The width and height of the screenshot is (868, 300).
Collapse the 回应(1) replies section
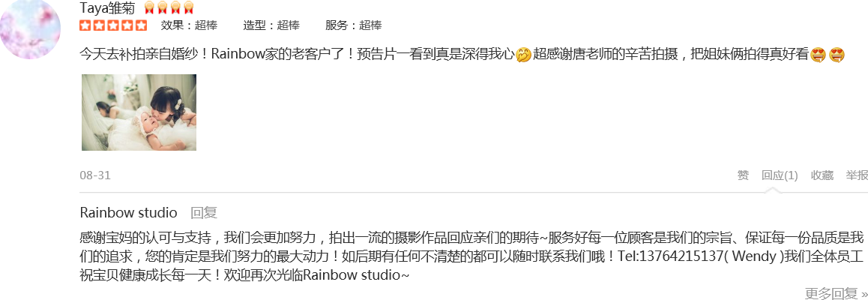point(780,175)
